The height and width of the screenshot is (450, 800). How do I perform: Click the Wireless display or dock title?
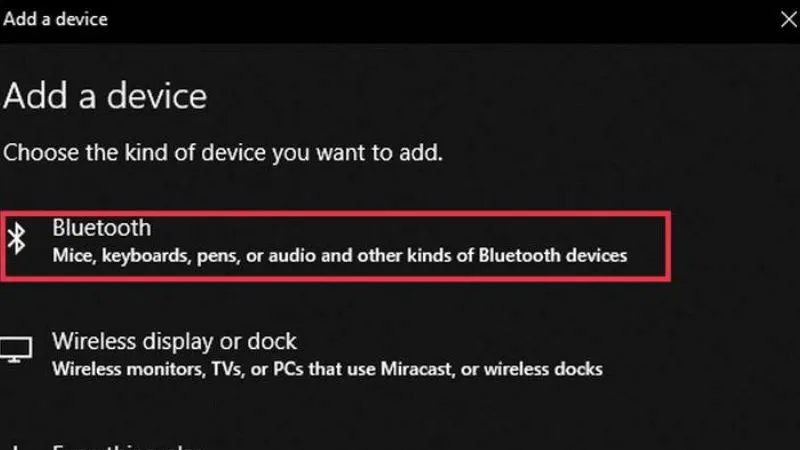pyautogui.click(x=175, y=342)
